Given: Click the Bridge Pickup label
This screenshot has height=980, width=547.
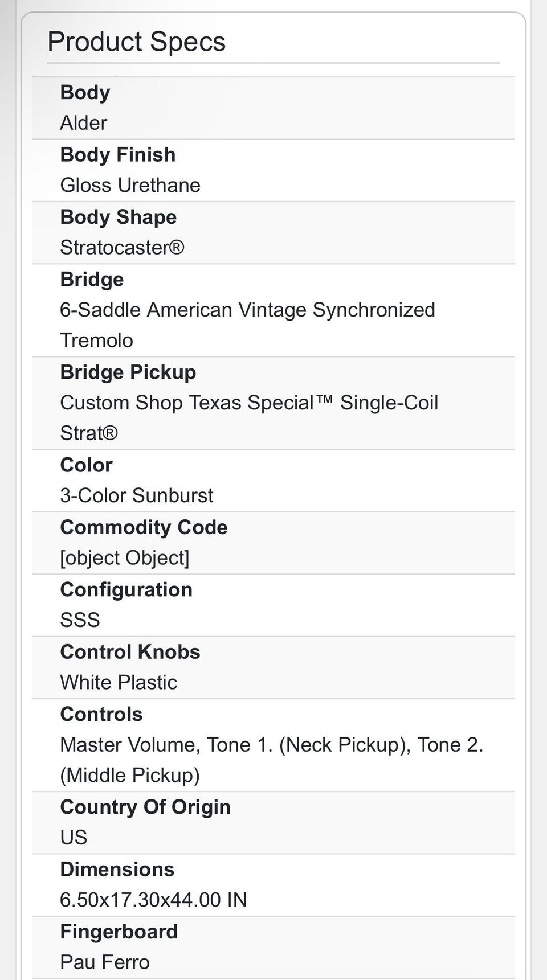Looking at the screenshot, I should pos(128,372).
